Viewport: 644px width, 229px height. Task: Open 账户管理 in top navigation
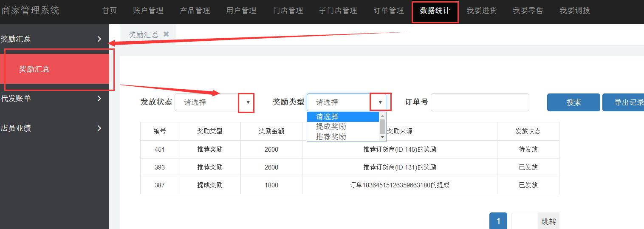coord(148,11)
